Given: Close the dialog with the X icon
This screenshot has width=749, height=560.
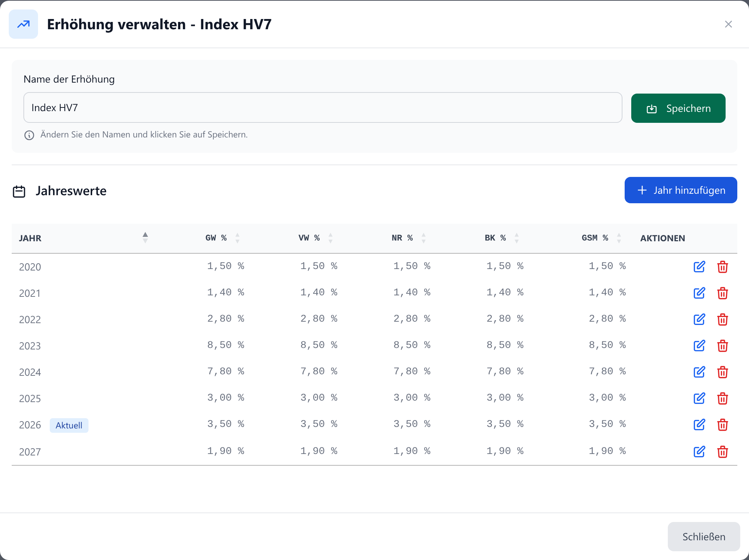Looking at the screenshot, I should [x=728, y=24].
